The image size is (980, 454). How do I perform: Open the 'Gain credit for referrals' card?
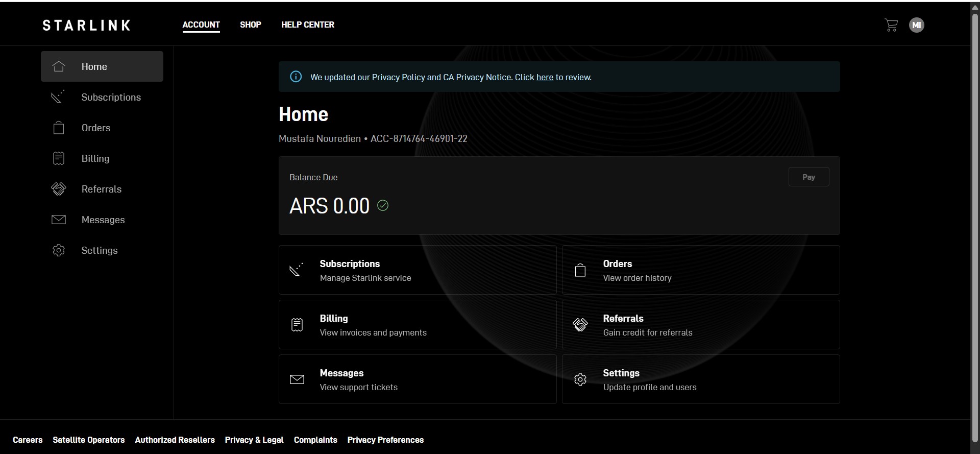tap(701, 325)
